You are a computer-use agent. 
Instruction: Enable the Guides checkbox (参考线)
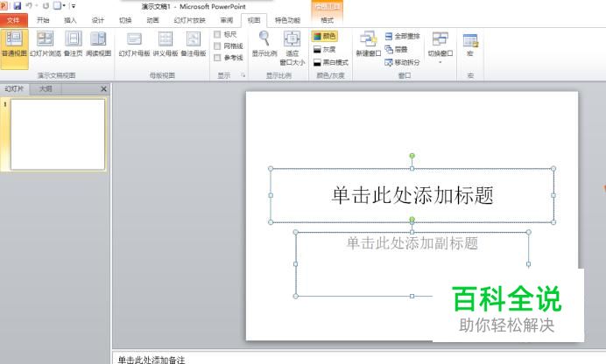coord(217,58)
